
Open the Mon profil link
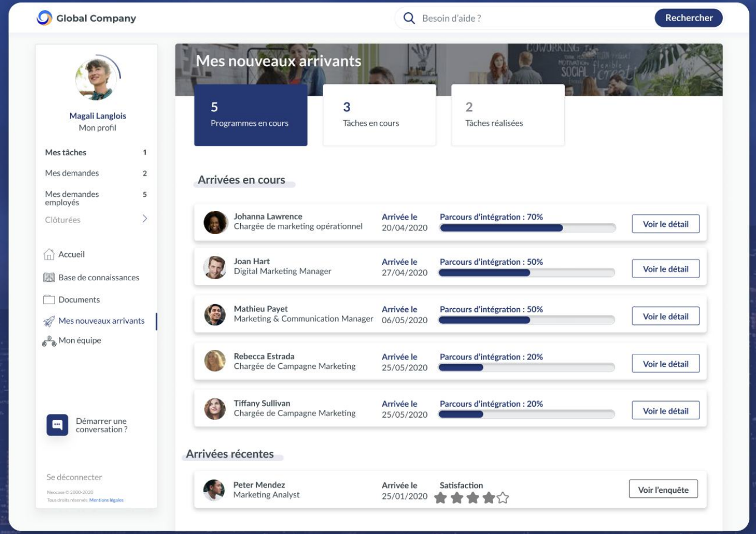97,127
